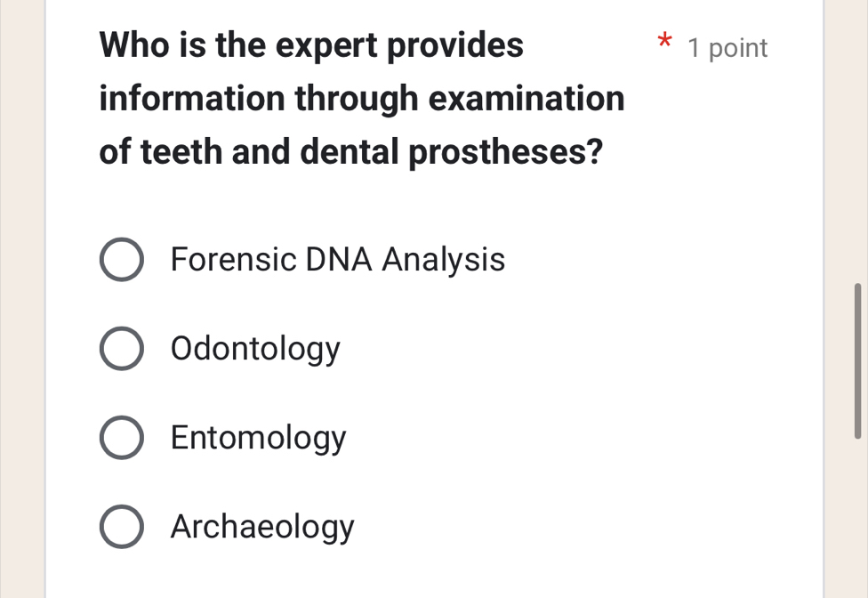Click the Archaeology label text

pyautogui.click(x=261, y=527)
